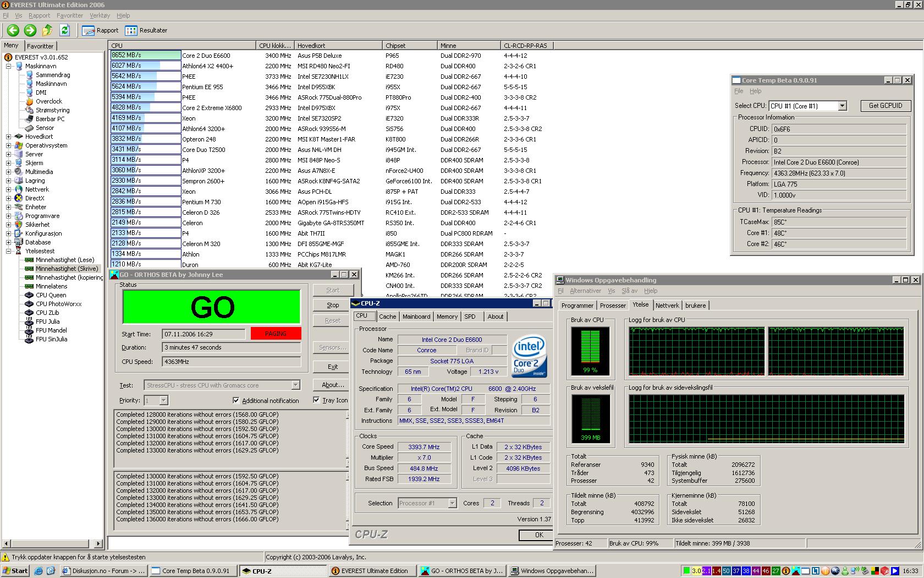The width and height of the screenshot is (924, 578).
Task: Click the Windows Start button
Action: pyautogui.click(x=15, y=571)
